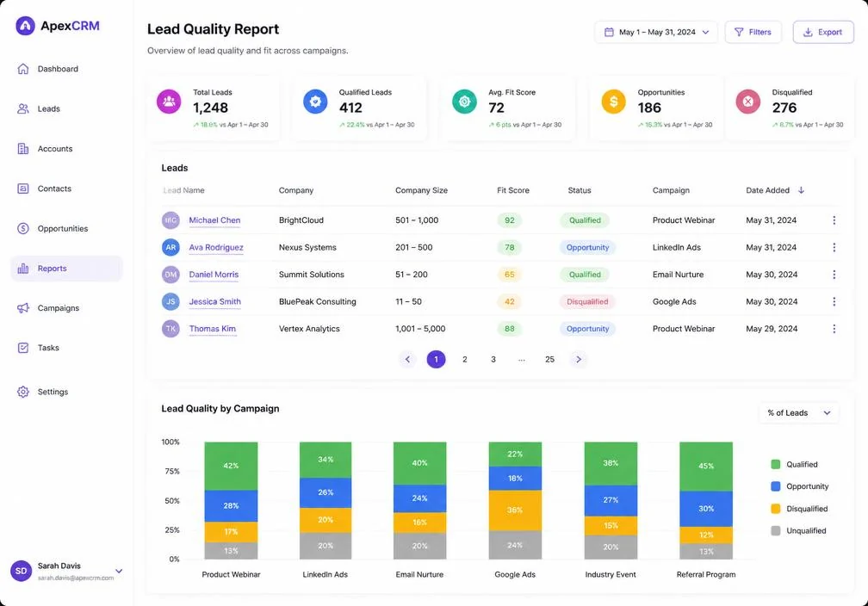The height and width of the screenshot is (606, 868).
Task: Click the Accounts building icon
Action: (x=22, y=148)
